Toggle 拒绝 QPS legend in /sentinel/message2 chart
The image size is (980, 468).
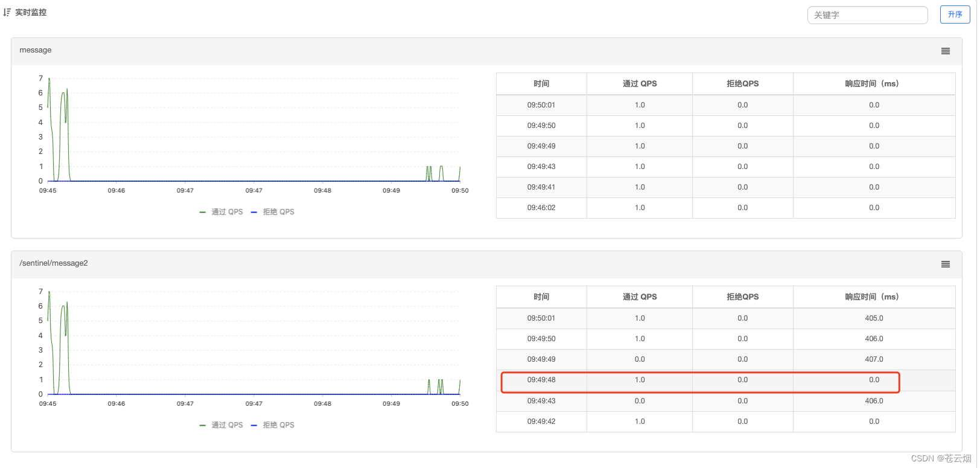point(273,425)
